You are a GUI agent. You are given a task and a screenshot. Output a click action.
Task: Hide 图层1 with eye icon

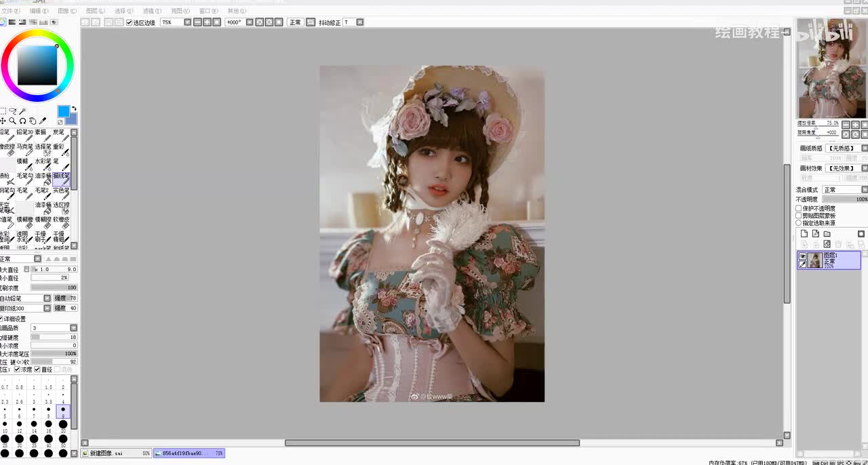[803, 256]
